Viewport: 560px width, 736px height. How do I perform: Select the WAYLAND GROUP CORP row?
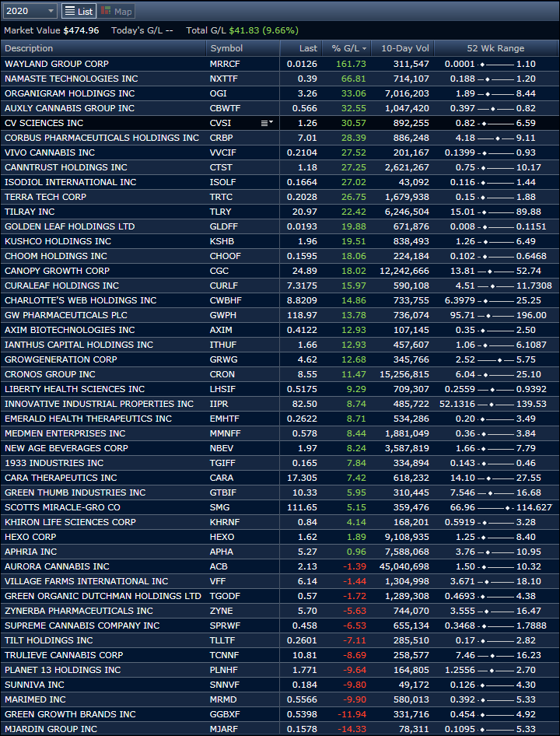point(279,64)
